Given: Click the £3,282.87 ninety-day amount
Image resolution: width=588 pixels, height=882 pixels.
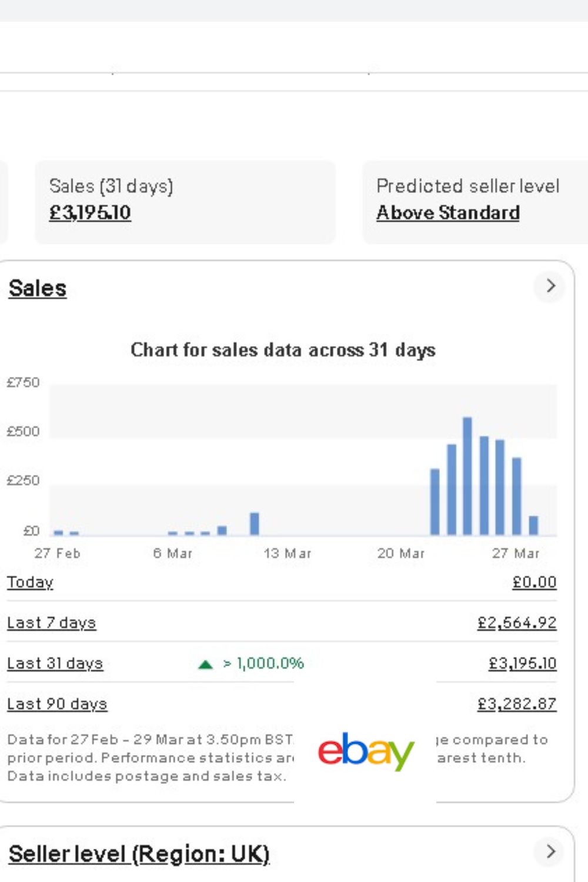Looking at the screenshot, I should (517, 704).
